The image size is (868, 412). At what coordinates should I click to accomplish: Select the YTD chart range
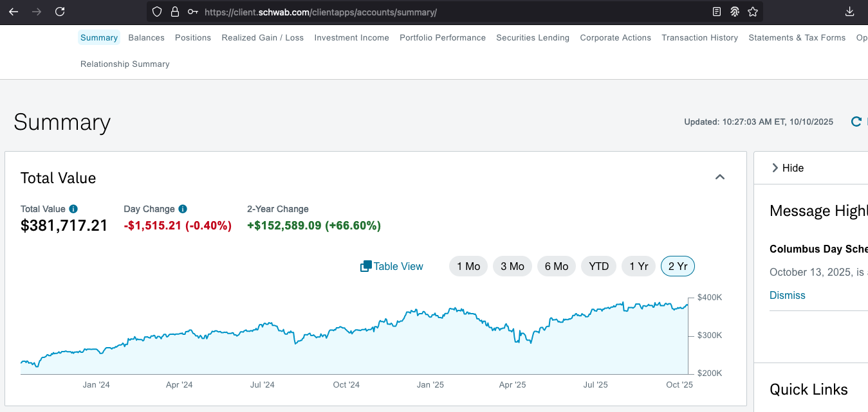point(598,266)
